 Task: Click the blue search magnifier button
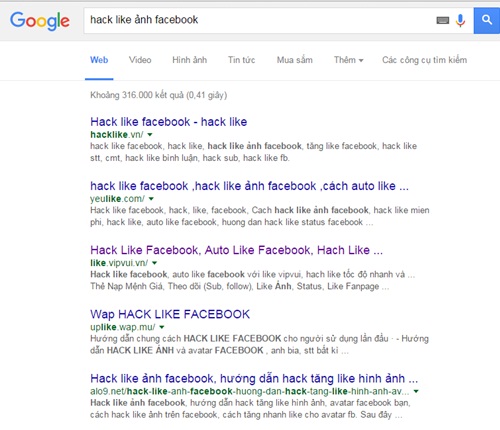tap(487, 21)
